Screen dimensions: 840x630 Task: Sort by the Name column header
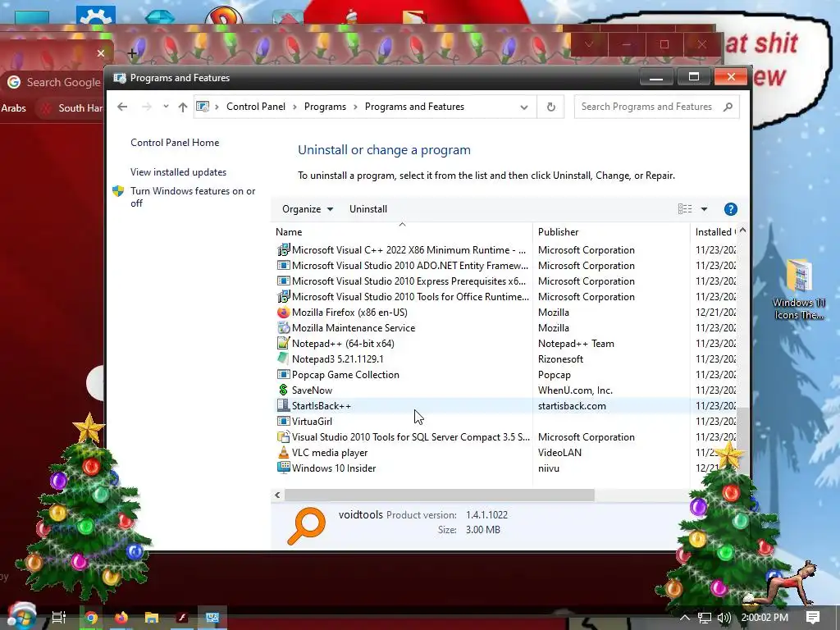click(402, 232)
